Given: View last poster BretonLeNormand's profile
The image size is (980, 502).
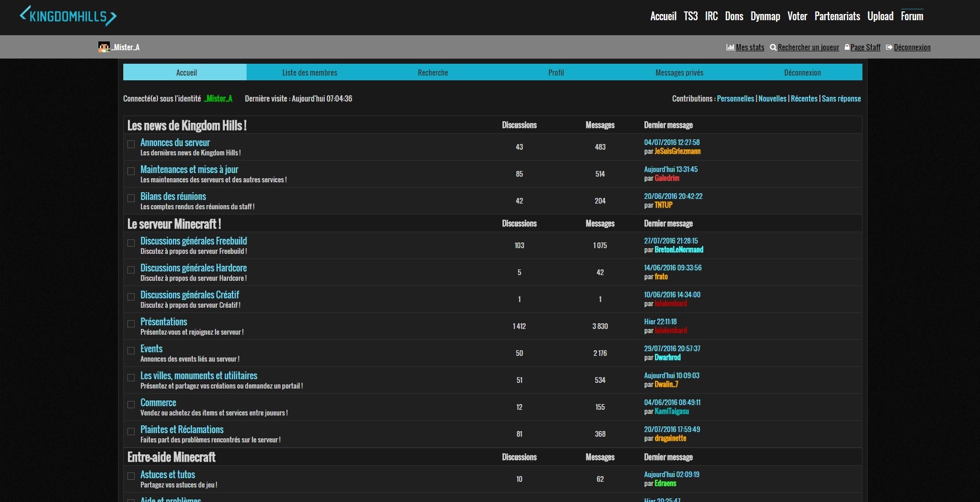Looking at the screenshot, I should tap(679, 250).
